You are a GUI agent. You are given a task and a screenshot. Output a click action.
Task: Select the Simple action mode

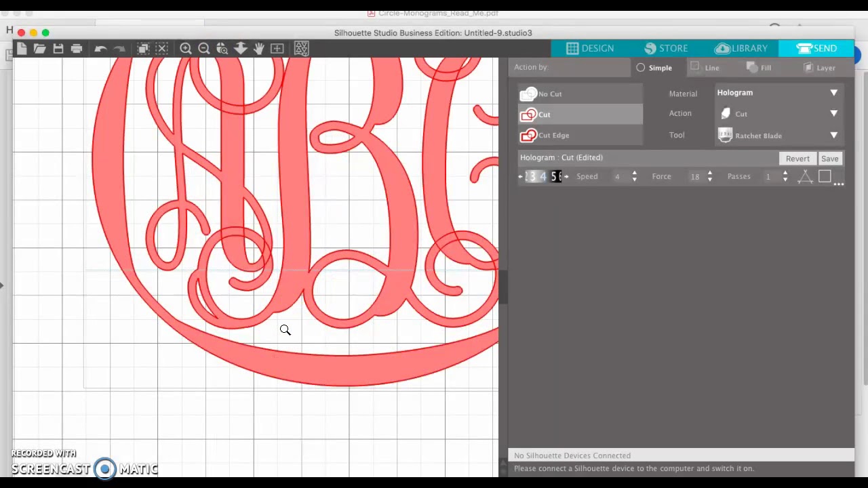(x=654, y=68)
